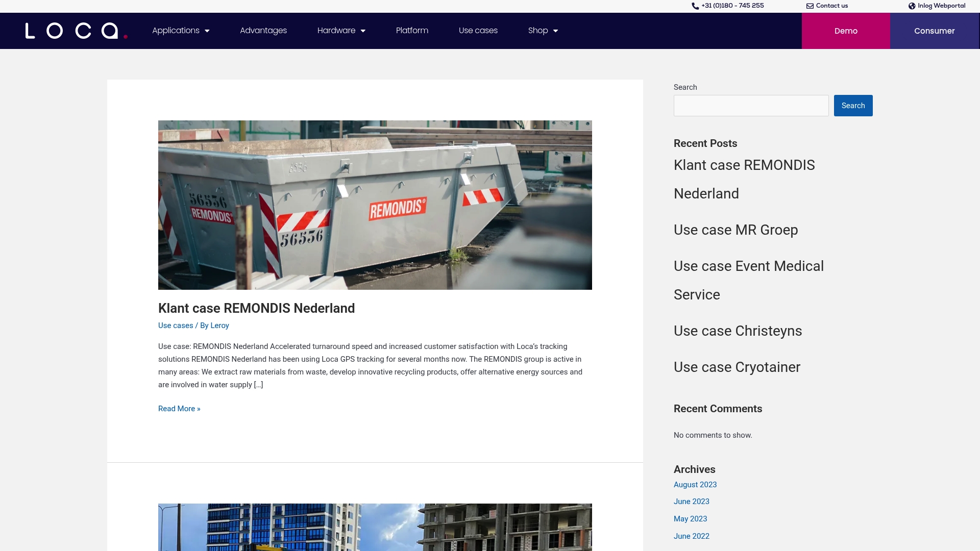Click the blue Search button
The width and height of the screenshot is (980, 551).
pos(853,106)
